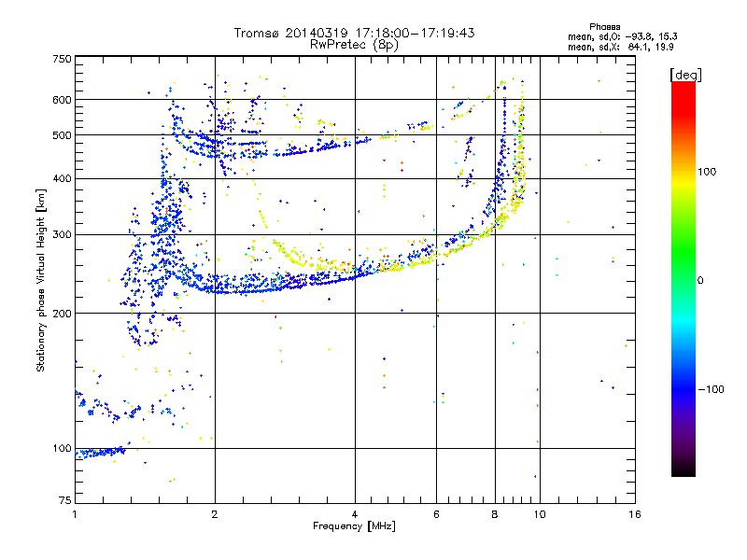Click the '-100' colorbar tick label
747x560 pixels.
712,389
